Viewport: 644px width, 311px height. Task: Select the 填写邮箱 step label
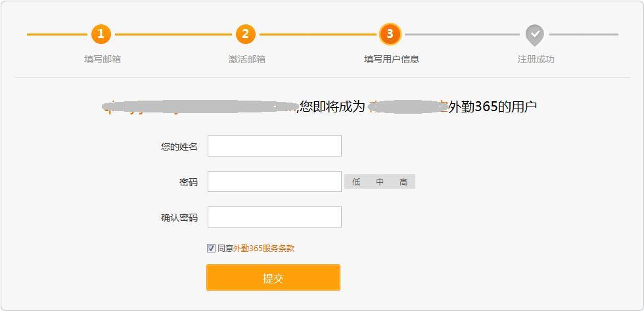tap(103, 59)
